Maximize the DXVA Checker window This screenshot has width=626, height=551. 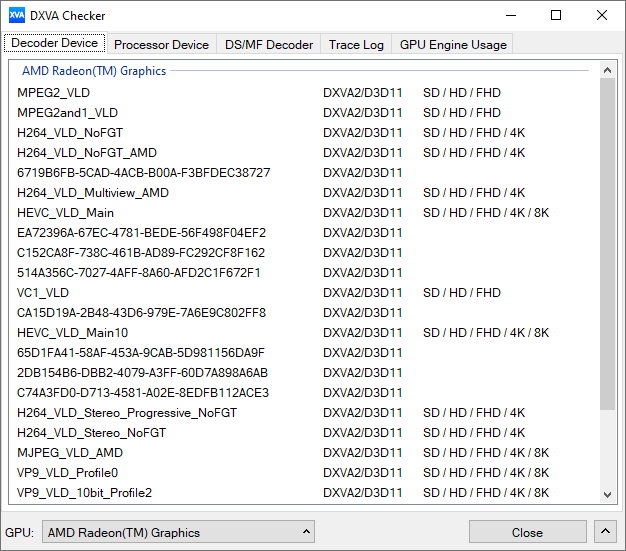[556, 16]
